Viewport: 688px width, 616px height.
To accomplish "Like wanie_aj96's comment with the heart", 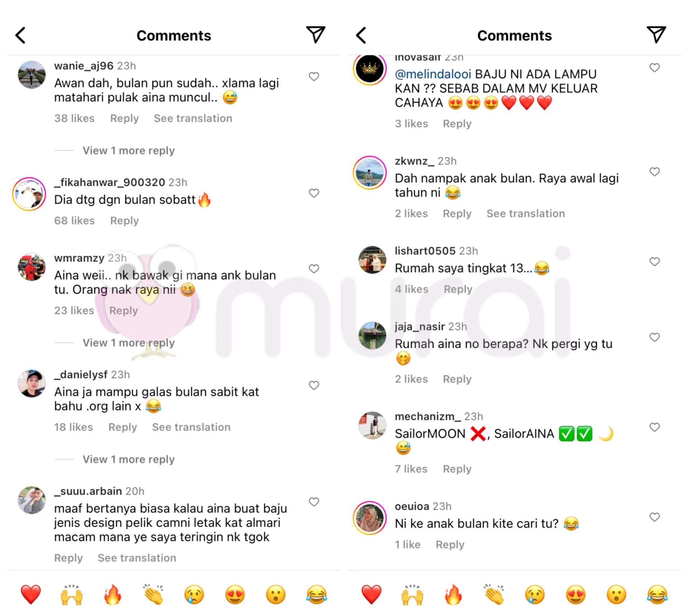I will click(x=314, y=76).
